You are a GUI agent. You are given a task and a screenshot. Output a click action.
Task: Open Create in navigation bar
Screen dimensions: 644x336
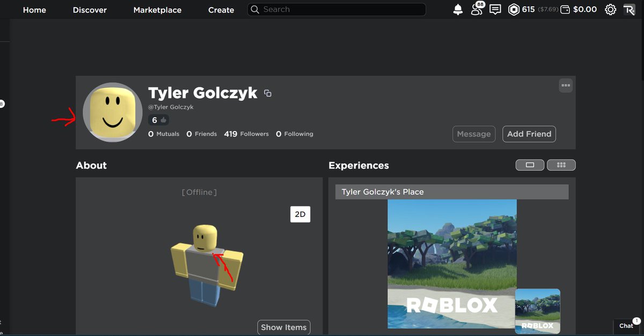221,10
